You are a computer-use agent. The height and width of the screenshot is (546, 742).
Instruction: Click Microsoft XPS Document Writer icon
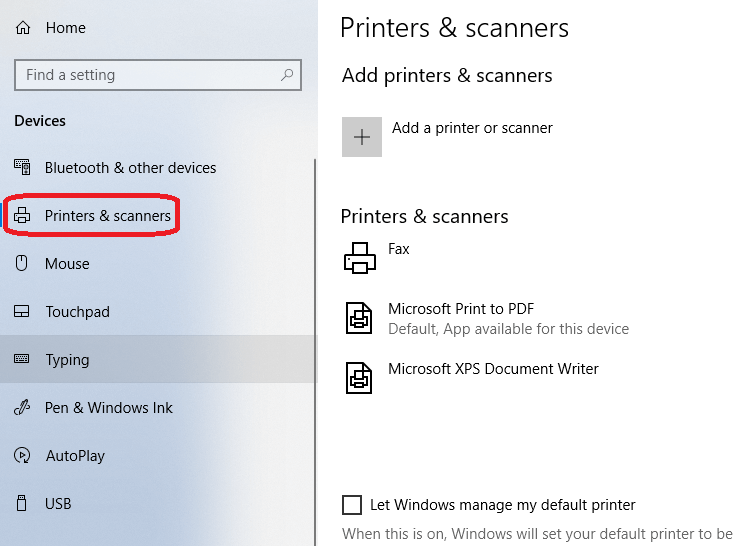coord(359,378)
